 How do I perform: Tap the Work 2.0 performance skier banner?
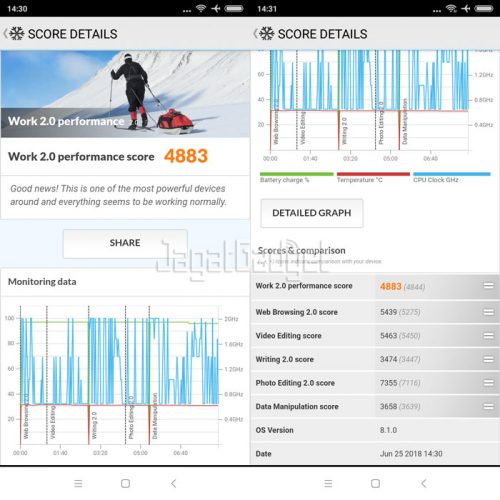[125, 94]
